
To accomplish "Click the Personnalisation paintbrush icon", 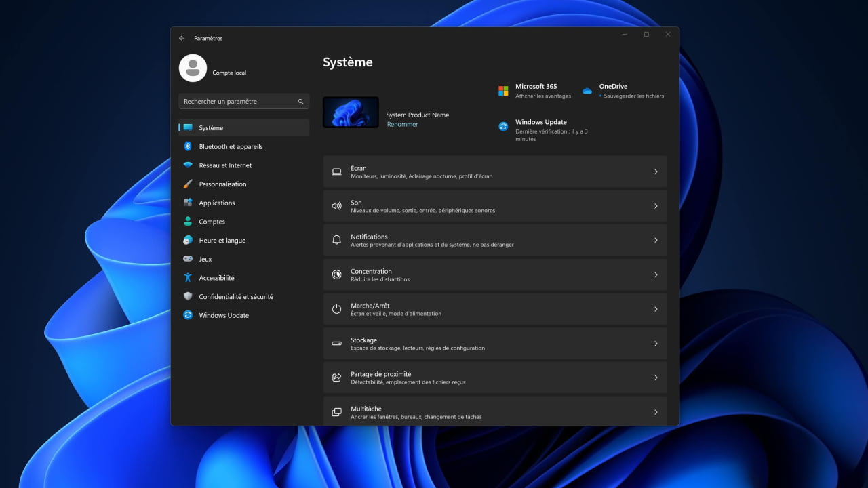I will tap(188, 184).
